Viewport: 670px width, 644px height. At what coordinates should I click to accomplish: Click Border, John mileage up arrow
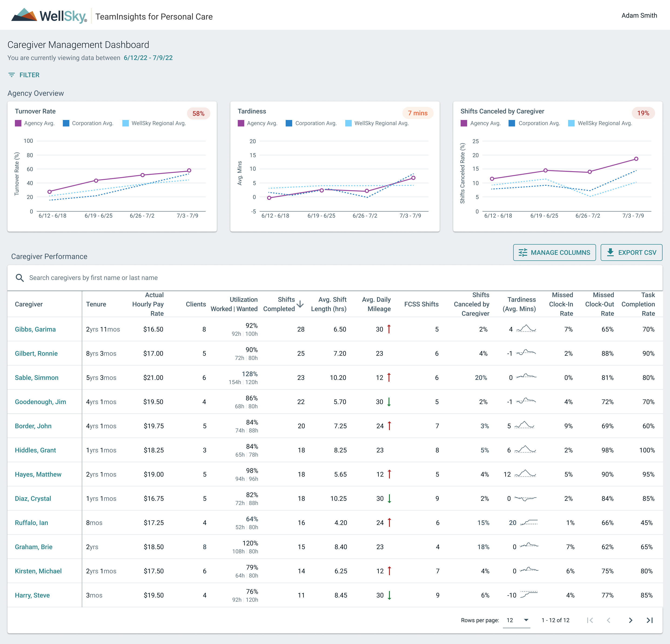click(389, 426)
